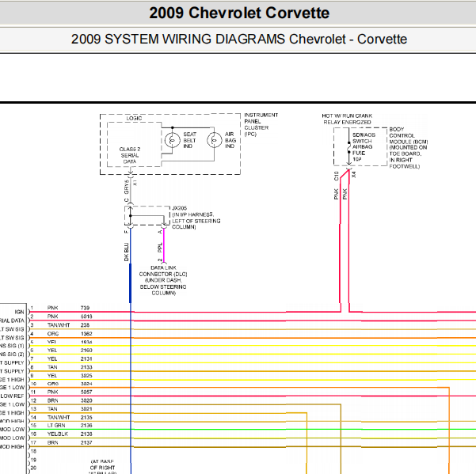Click the 'CLASS 2 SERIAL DATA' text
The width and height of the screenshot is (476, 474).
pos(130,155)
